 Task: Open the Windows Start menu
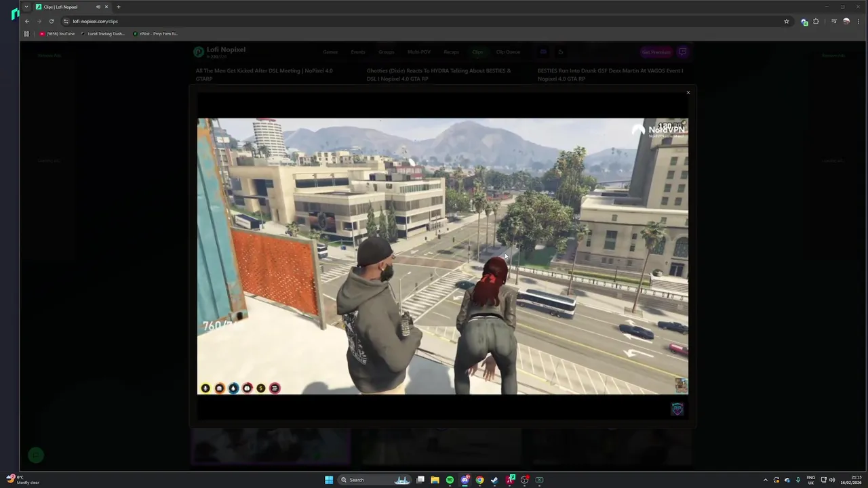329,480
